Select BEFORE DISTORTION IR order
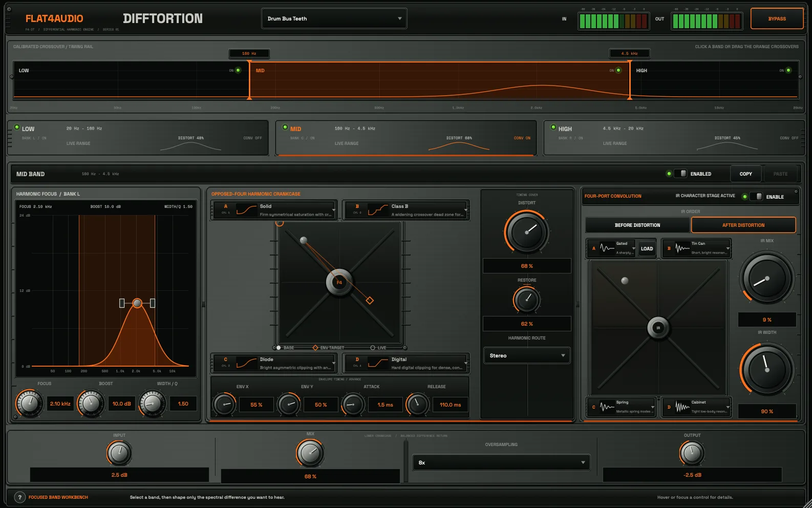Screen dimensions: 812x508 (637, 225)
